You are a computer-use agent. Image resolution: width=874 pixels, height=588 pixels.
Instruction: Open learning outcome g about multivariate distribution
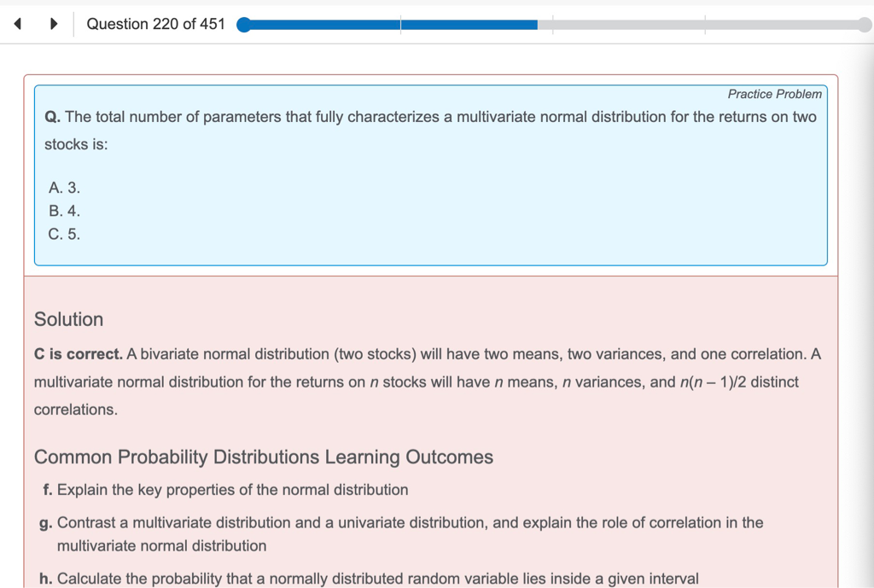(x=410, y=522)
